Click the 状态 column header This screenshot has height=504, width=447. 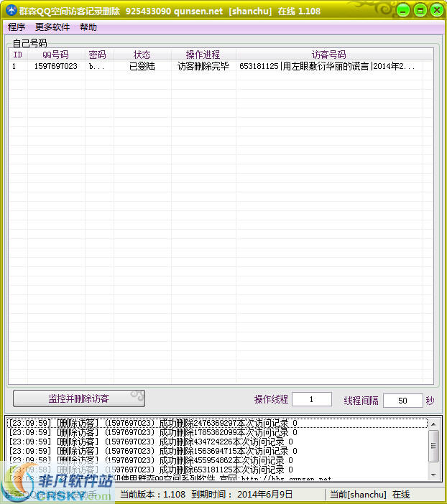point(142,55)
